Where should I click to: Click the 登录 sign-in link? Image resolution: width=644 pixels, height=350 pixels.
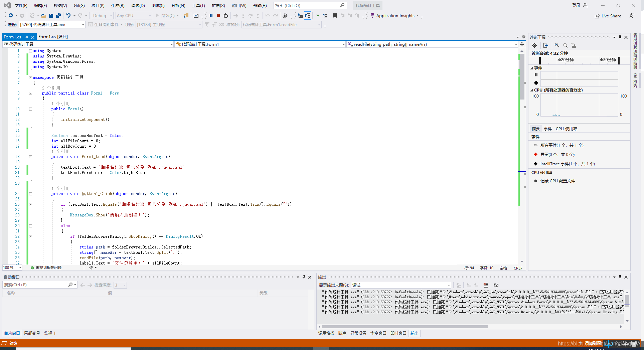pos(576,5)
